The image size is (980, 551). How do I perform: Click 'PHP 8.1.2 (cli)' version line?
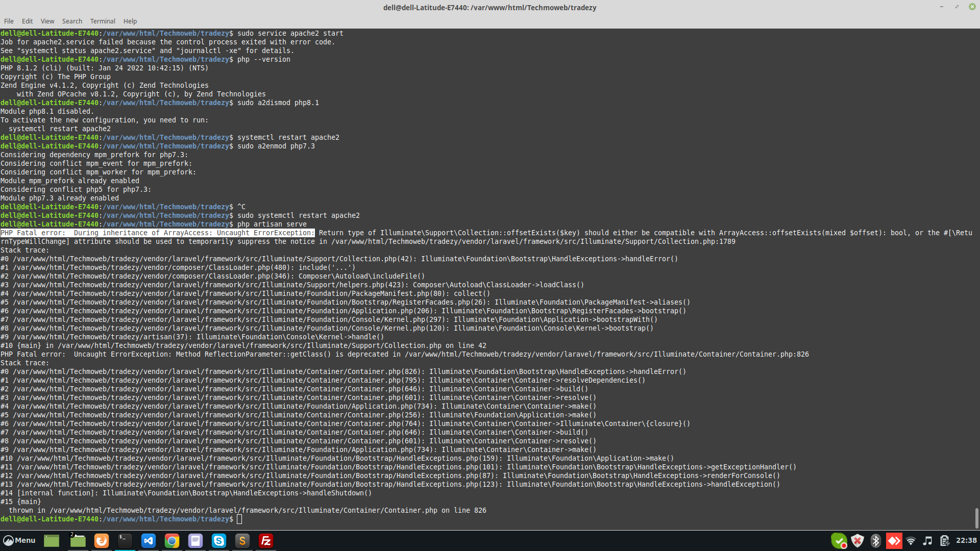coord(105,68)
